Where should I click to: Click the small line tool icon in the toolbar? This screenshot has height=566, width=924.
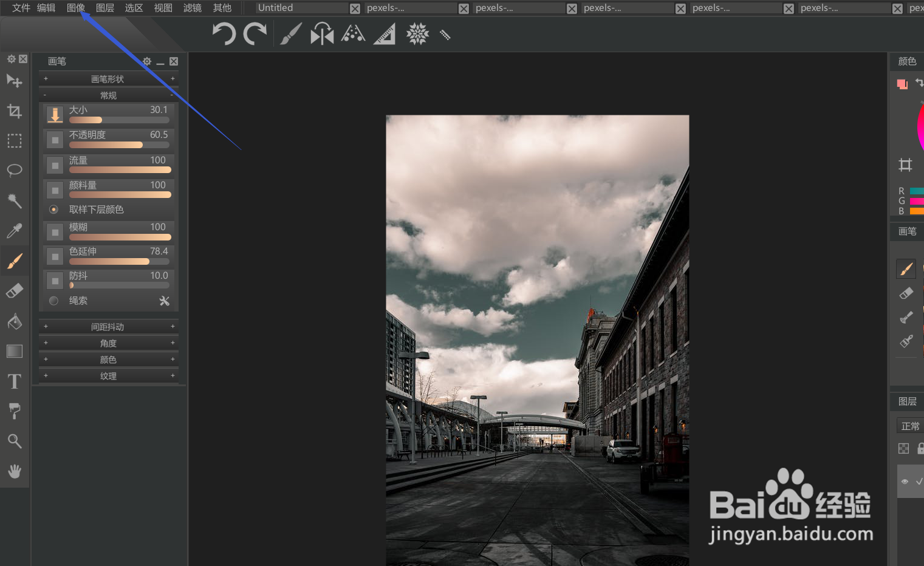click(445, 35)
